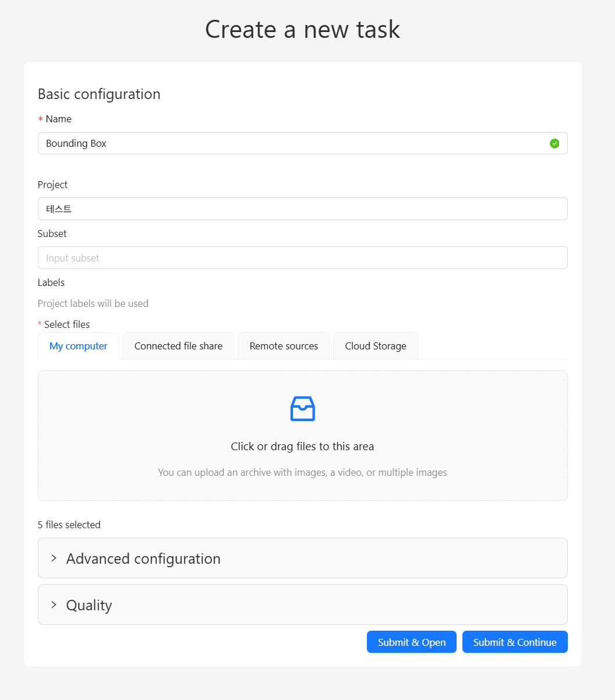Screen dimensions: 615x700
Task: Go to the Cloud Storage tab
Action: point(376,346)
